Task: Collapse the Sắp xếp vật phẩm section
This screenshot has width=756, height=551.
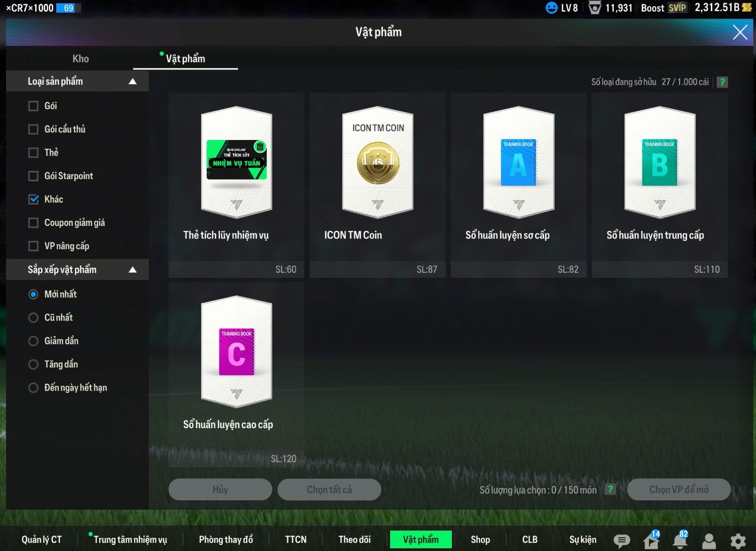Action: point(132,270)
